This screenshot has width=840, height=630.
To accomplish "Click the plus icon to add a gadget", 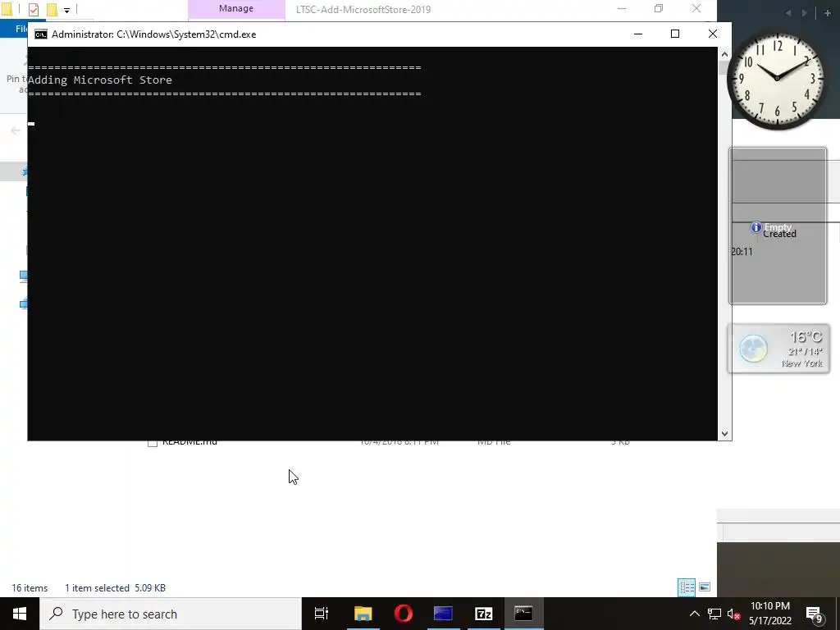I will 828,13.
